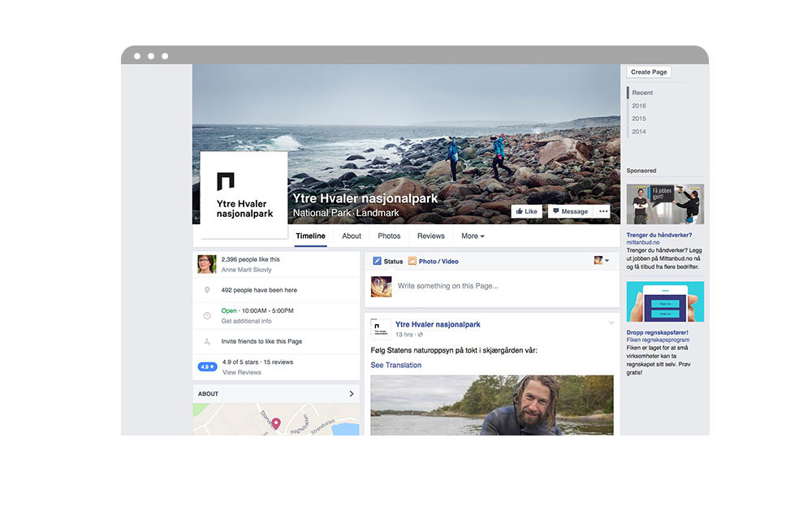Click 'Trenger du håndverker?' ad headline
Image resolution: width=812 pixels, height=507 pixels.
pyautogui.click(x=659, y=235)
